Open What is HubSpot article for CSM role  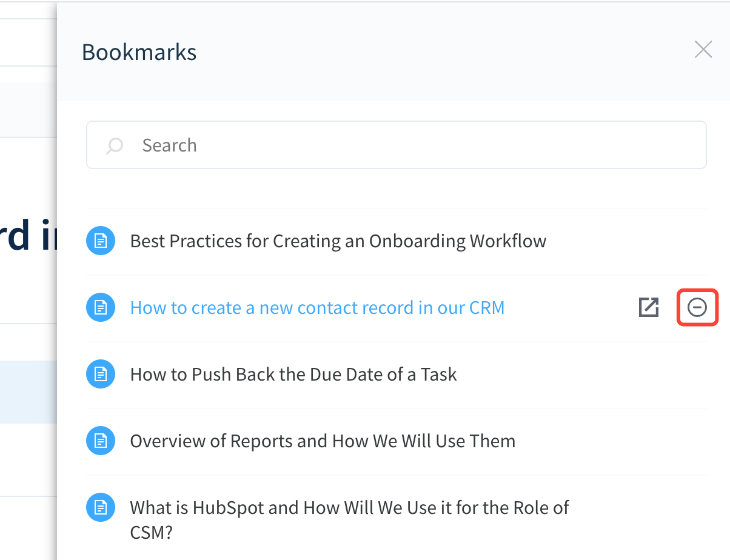(x=349, y=508)
